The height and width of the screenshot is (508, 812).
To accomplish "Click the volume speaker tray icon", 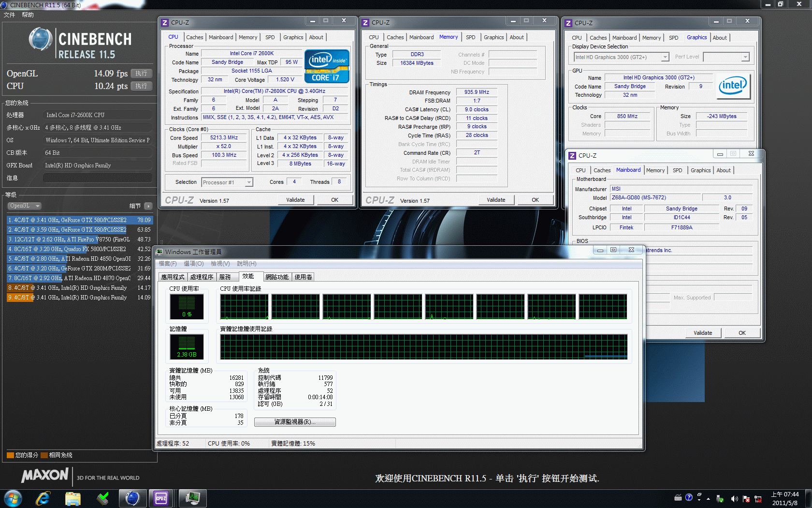I will pyautogui.click(x=735, y=499).
